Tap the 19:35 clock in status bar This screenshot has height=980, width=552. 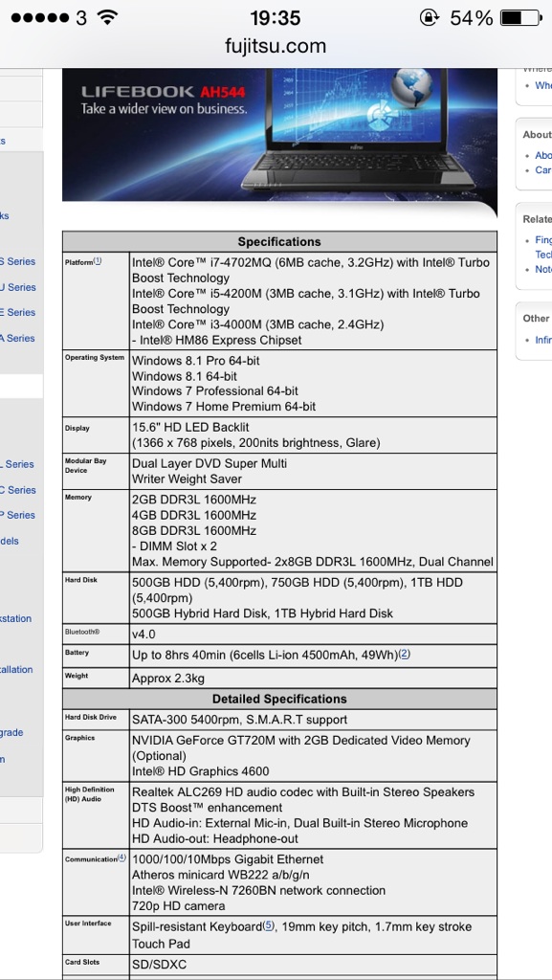pos(276,18)
